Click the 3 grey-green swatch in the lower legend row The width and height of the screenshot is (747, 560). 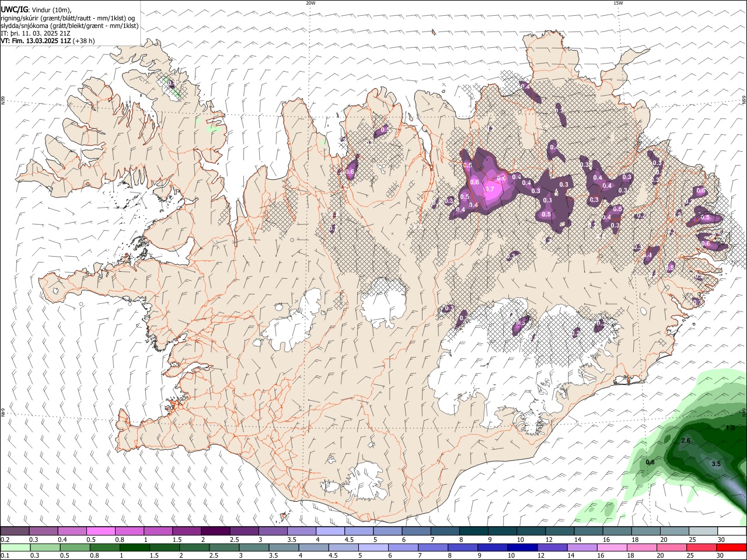click(x=254, y=547)
